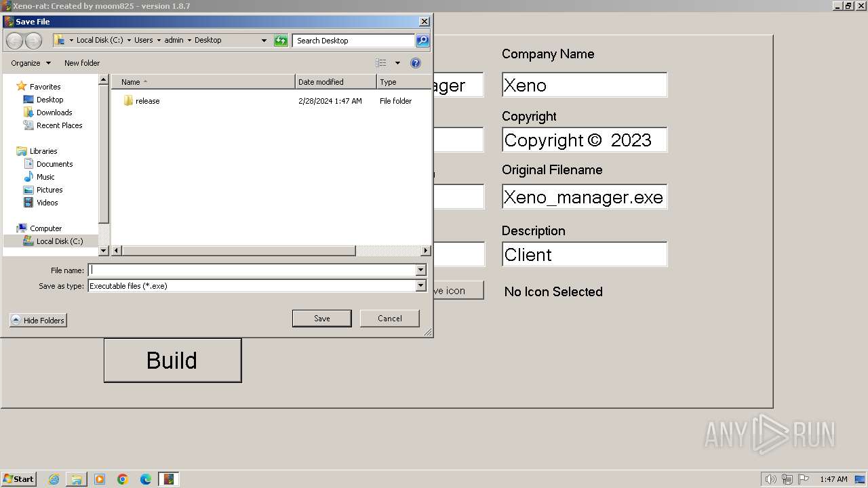Click the Save button
The image size is (868, 488).
pyautogui.click(x=321, y=319)
